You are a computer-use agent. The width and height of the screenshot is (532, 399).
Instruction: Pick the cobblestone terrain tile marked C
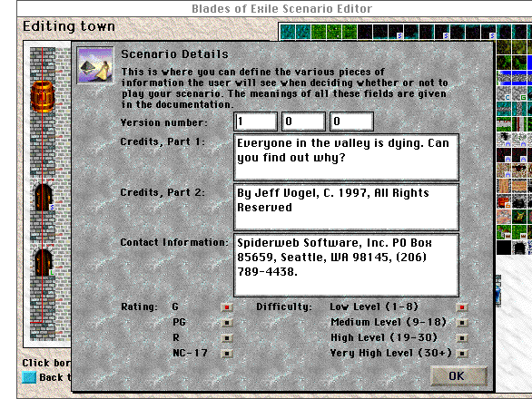tap(504, 93)
